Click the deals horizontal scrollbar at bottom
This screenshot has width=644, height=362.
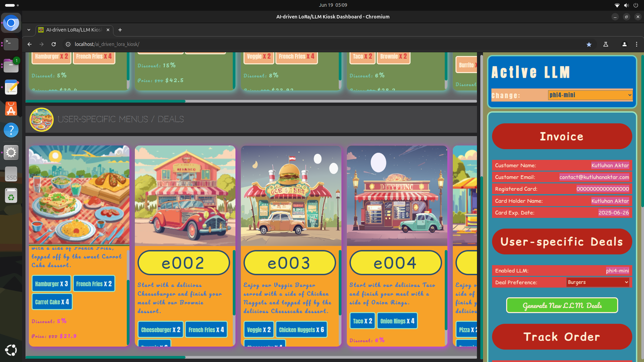[x=105, y=357]
